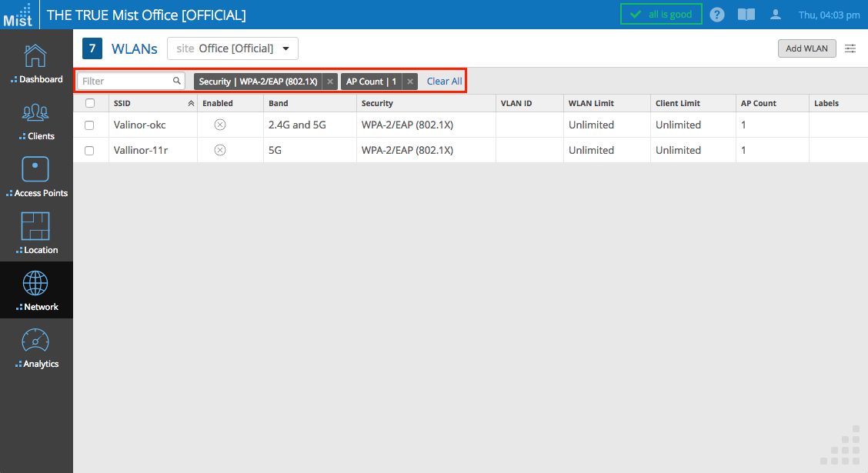Sort by Enabled column header
This screenshot has height=473, width=868.
218,103
